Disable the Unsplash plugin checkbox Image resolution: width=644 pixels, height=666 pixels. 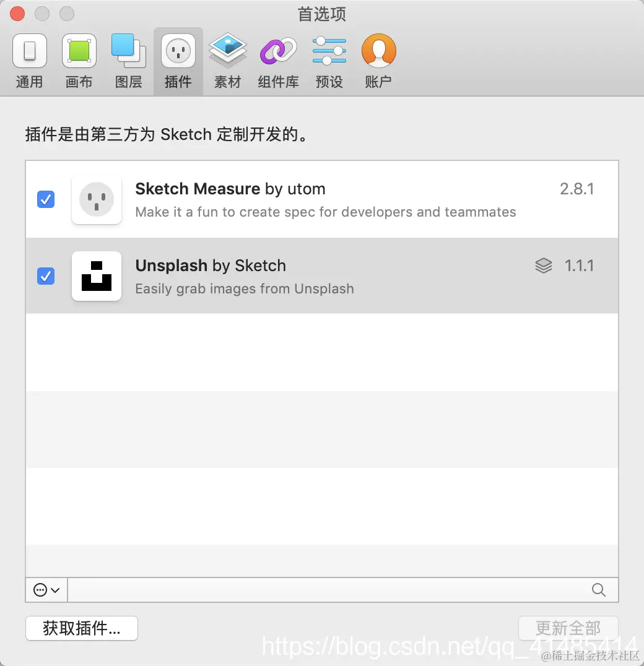pyautogui.click(x=46, y=276)
